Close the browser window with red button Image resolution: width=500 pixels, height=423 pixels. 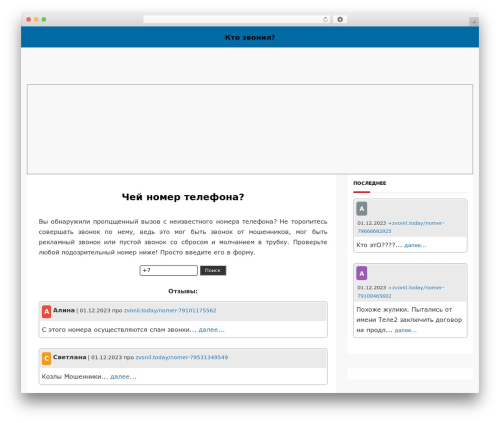pyautogui.click(x=29, y=19)
